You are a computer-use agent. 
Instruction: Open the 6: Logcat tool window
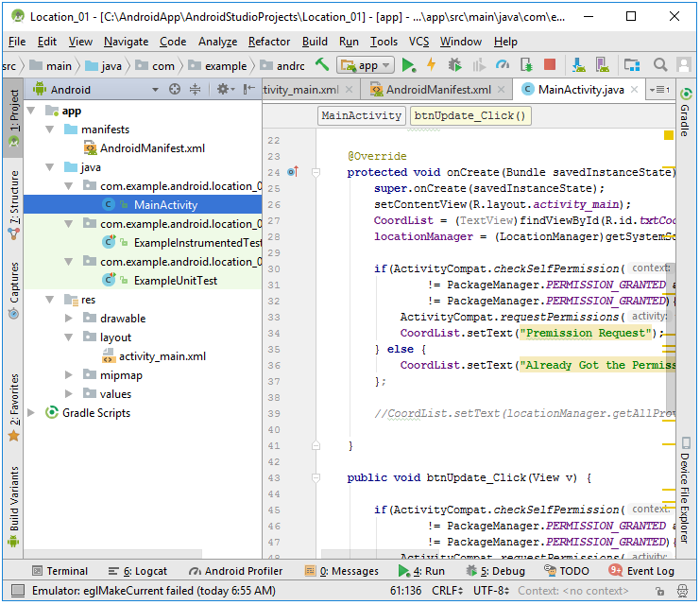coord(138,571)
